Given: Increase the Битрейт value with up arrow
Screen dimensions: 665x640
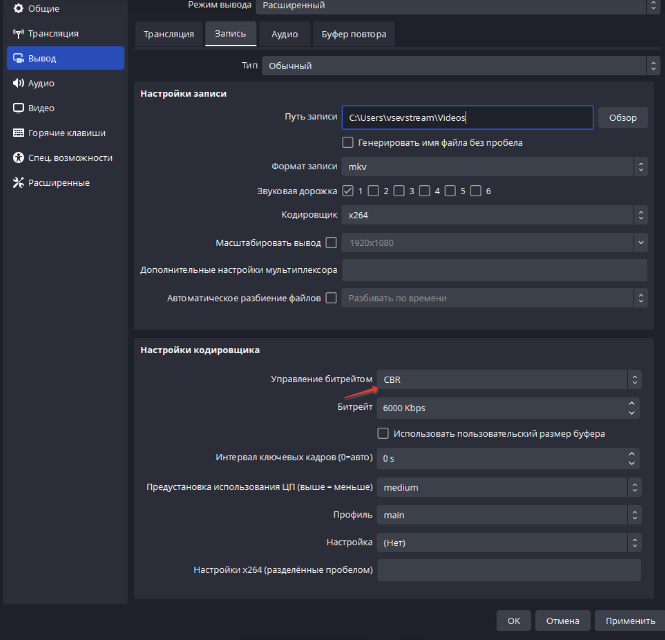Looking at the screenshot, I should pos(631,403).
